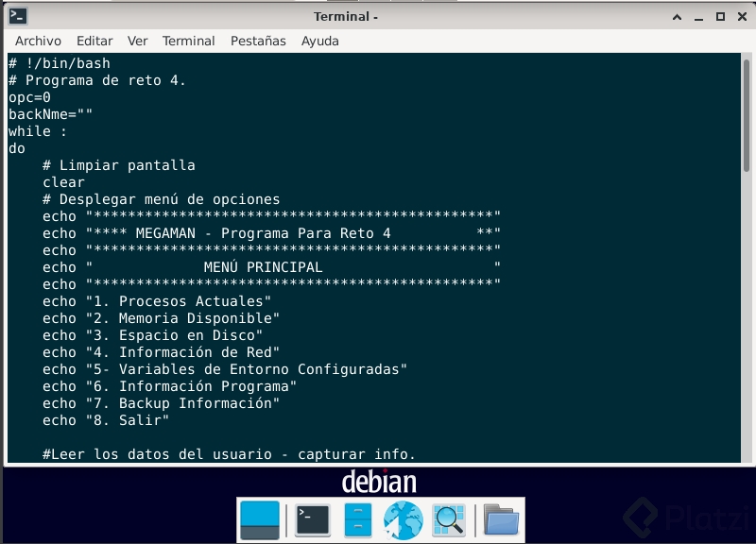This screenshot has height=544, width=756.
Task: Click the '3. Espacio en Disco' line
Action: pos(152,335)
